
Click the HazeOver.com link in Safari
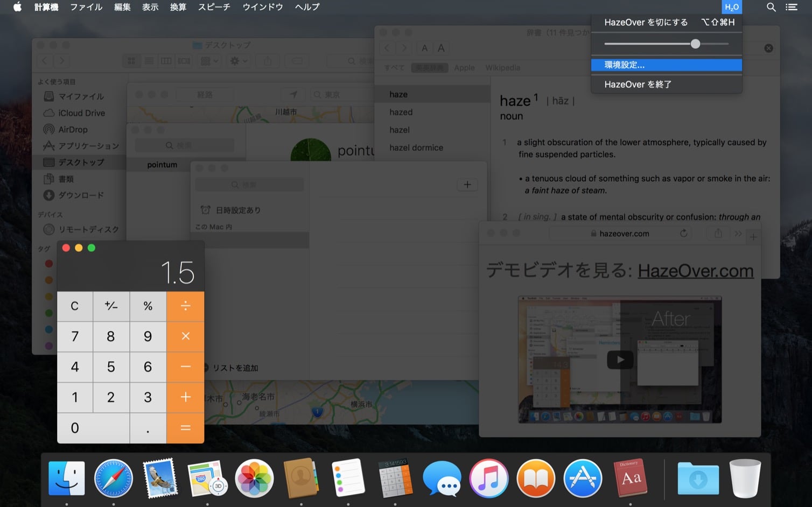695,271
